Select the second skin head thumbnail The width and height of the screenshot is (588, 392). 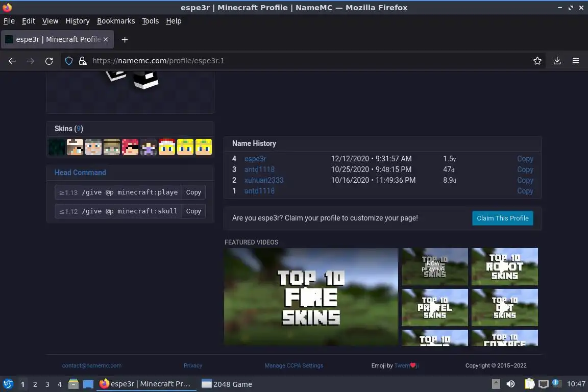pos(75,147)
